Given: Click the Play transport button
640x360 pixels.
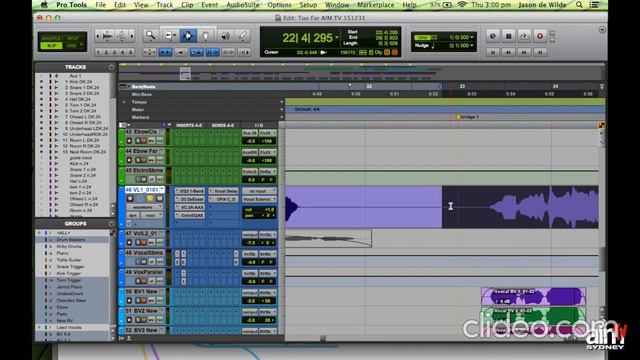Looking at the screenshot, I should coord(524,36).
